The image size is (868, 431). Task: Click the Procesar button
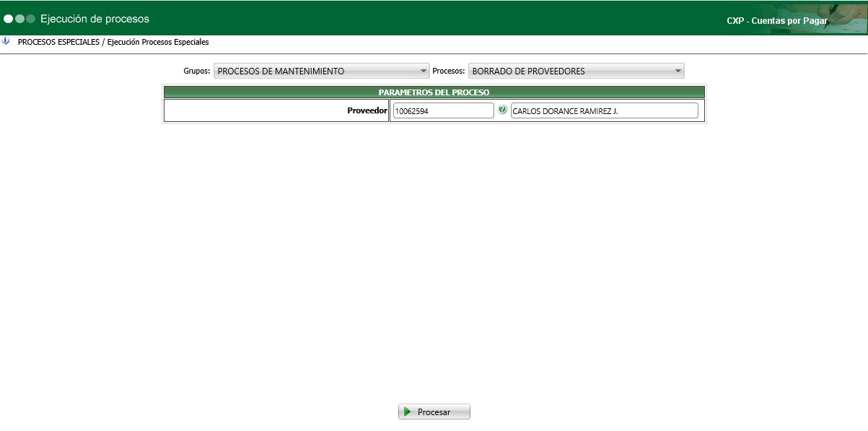[x=434, y=412]
